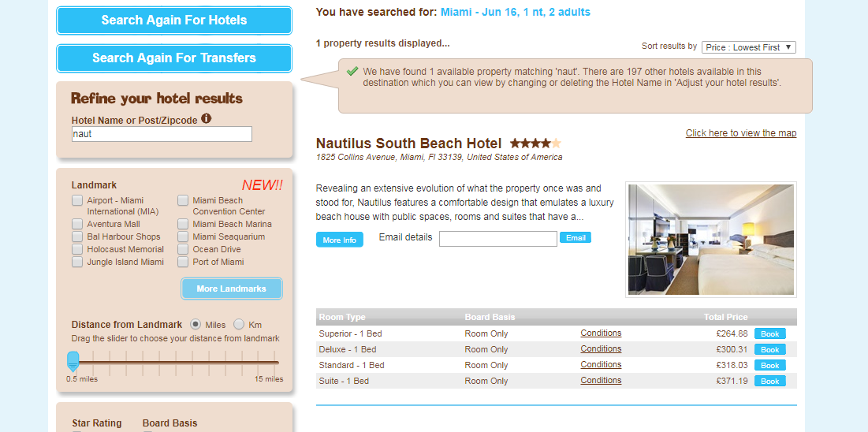Click into Hotel Name or Postcode field
868x432 pixels.
pos(162,134)
